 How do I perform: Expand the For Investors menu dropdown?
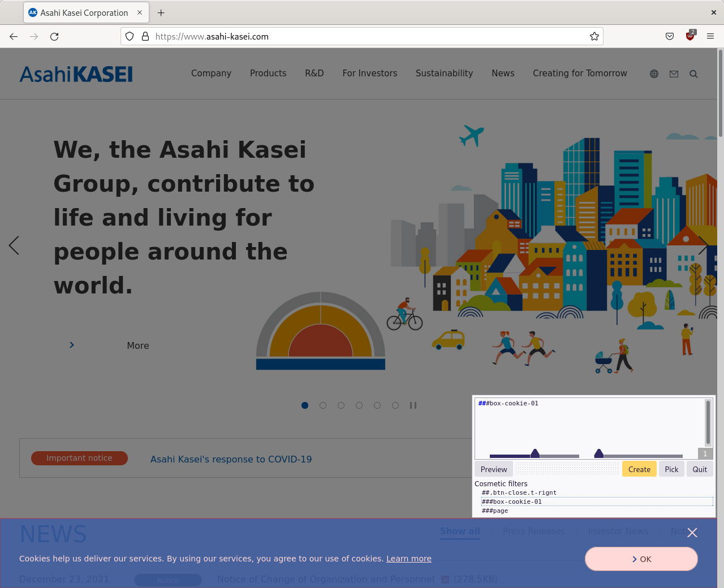coord(370,73)
